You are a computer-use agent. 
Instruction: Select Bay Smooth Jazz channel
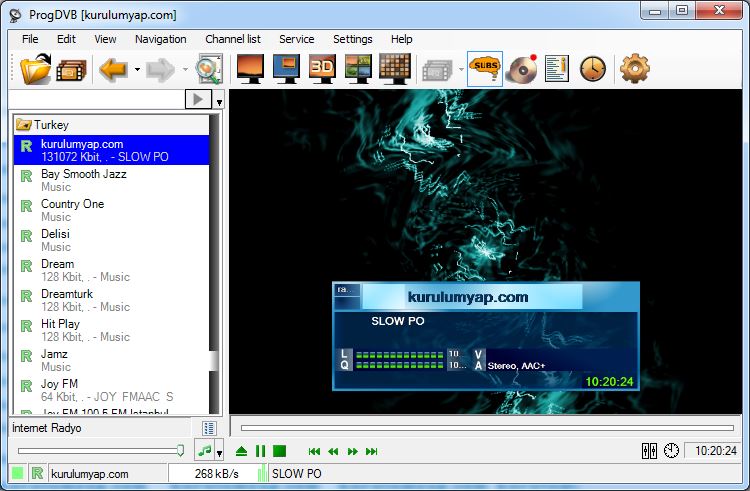pyautogui.click(x=111, y=180)
